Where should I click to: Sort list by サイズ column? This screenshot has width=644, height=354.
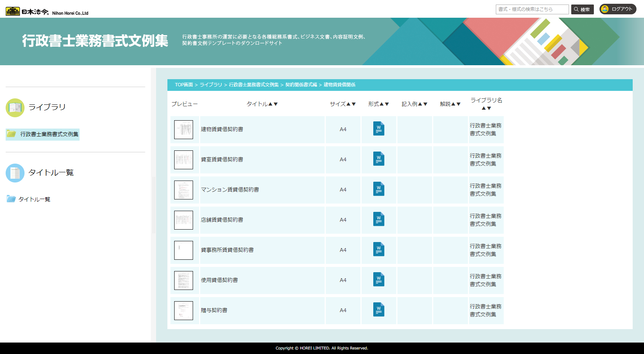point(342,104)
